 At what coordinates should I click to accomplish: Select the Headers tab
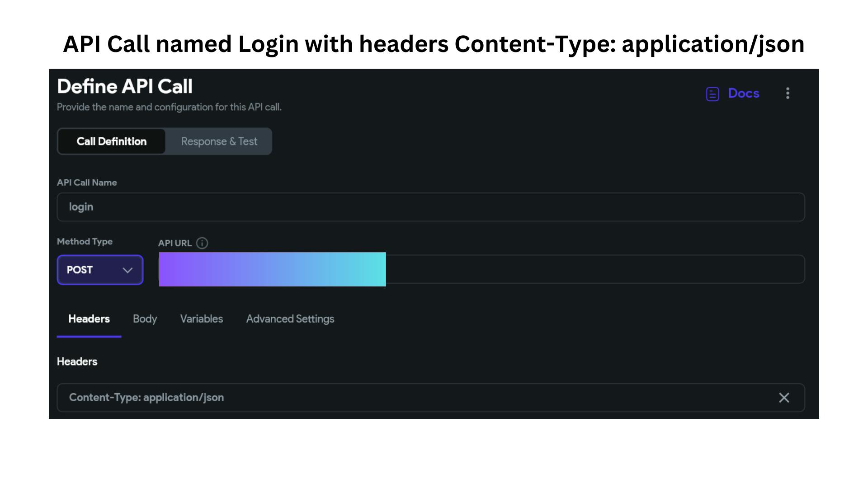point(89,319)
